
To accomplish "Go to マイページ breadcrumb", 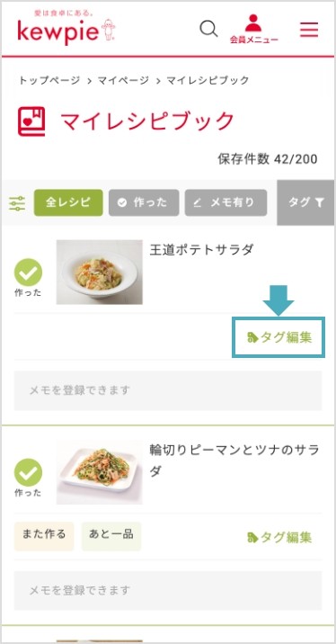I will pyautogui.click(x=123, y=81).
